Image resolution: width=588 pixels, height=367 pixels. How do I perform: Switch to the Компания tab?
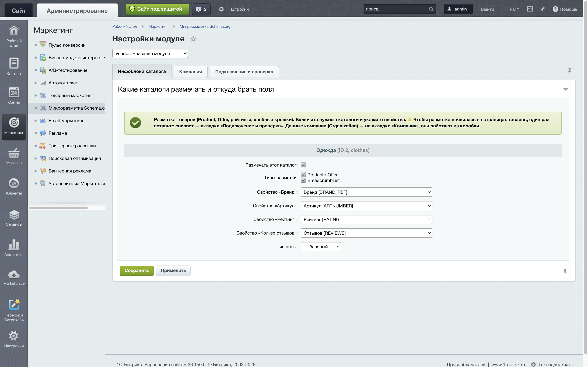coord(191,72)
